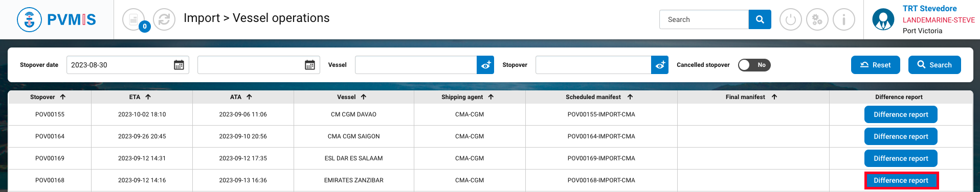
Task: Open calendar for second stopover date
Action: coord(310,65)
